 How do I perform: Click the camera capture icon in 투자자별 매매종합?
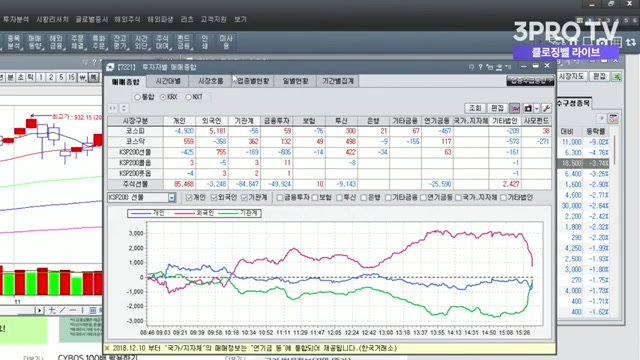coord(528,108)
